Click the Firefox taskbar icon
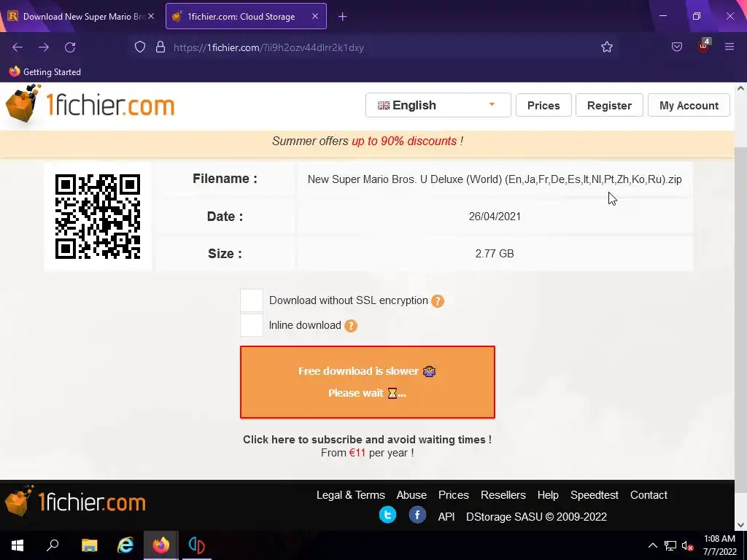 160,545
